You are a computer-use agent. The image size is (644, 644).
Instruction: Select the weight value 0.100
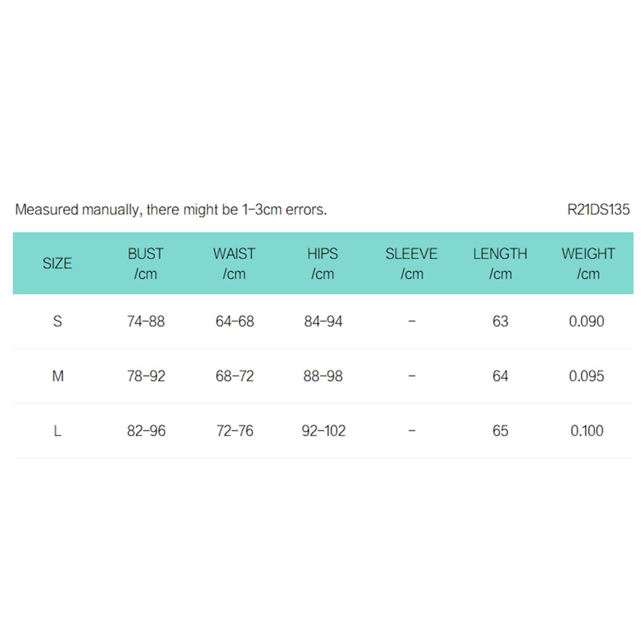(587, 431)
